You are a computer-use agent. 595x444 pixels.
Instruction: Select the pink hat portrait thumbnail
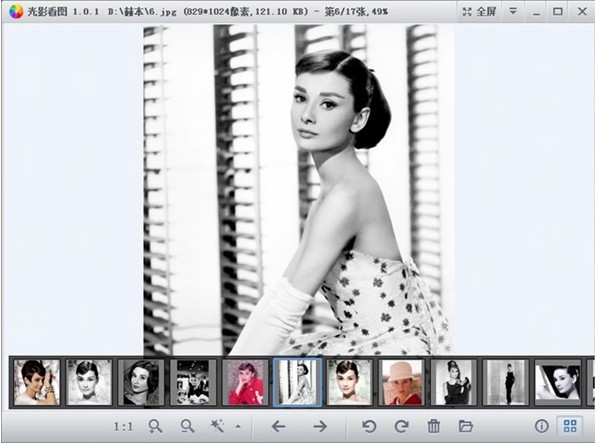pyautogui.click(x=402, y=383)
